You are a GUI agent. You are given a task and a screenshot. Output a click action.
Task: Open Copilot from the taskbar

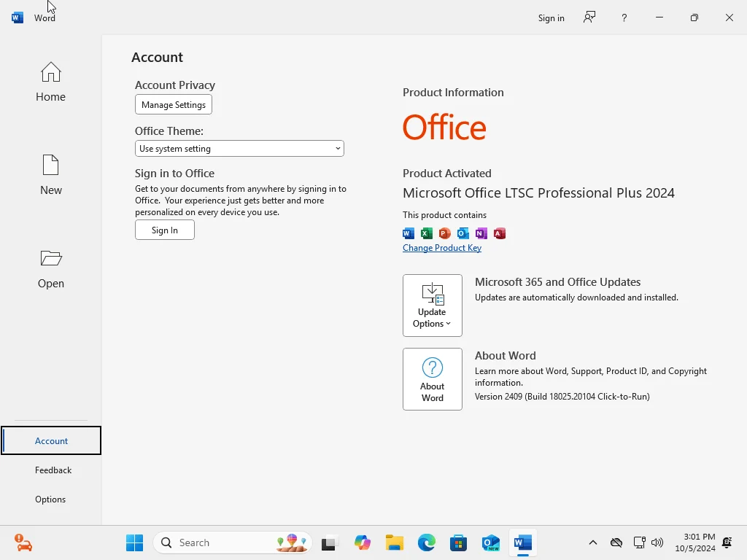(362, 542)
